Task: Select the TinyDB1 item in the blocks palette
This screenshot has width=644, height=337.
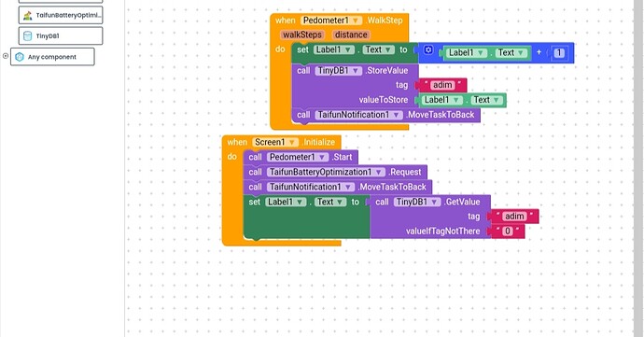Action: tap(61, 36)
